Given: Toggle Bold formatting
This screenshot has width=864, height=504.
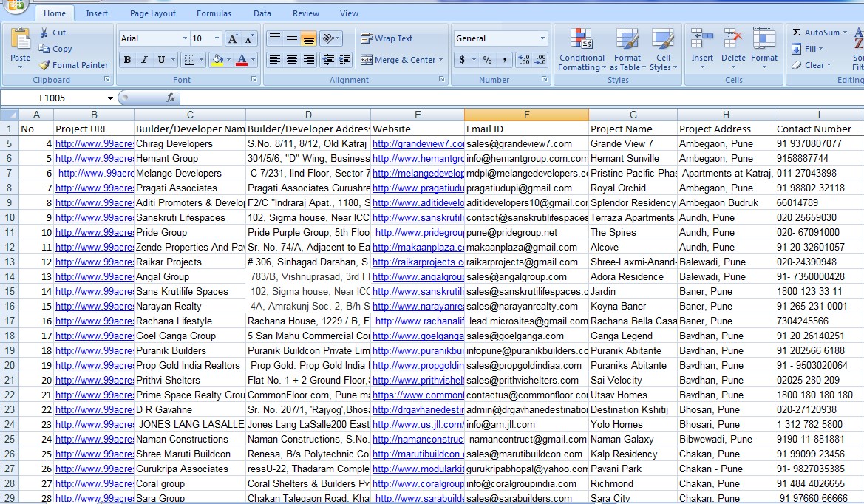Looking at the screenshot, I should click(127, 59).
